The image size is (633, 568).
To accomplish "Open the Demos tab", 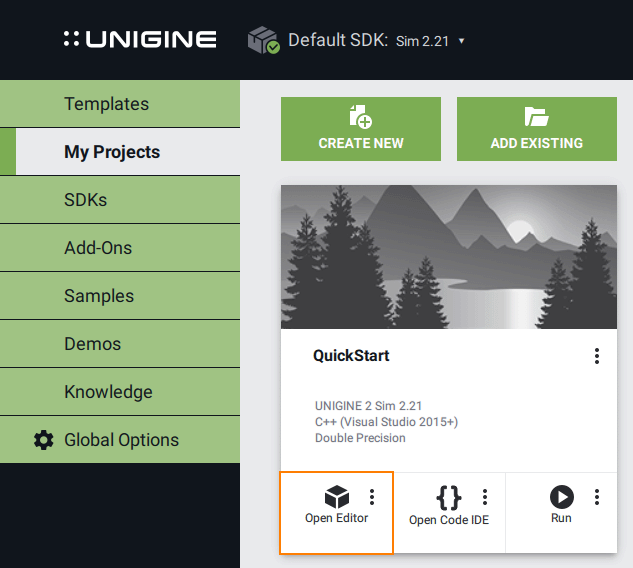I will (120, 344).
